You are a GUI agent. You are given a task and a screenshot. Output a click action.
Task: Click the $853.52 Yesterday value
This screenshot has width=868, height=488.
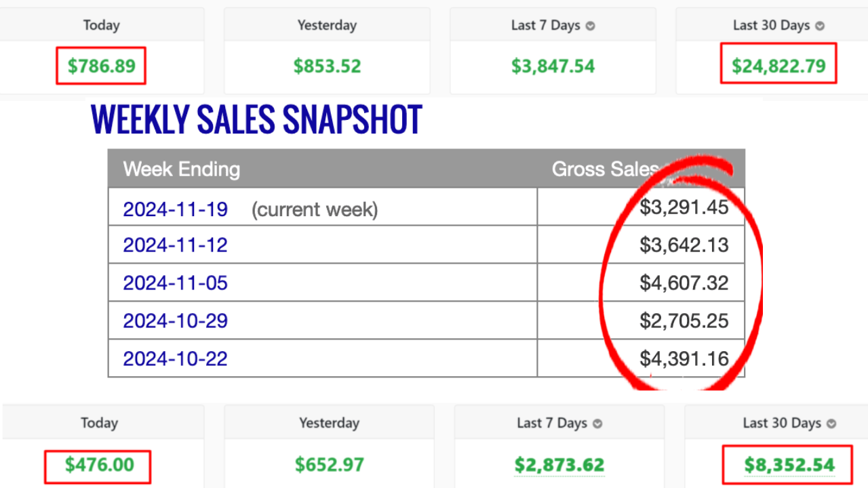coord(328,66)
